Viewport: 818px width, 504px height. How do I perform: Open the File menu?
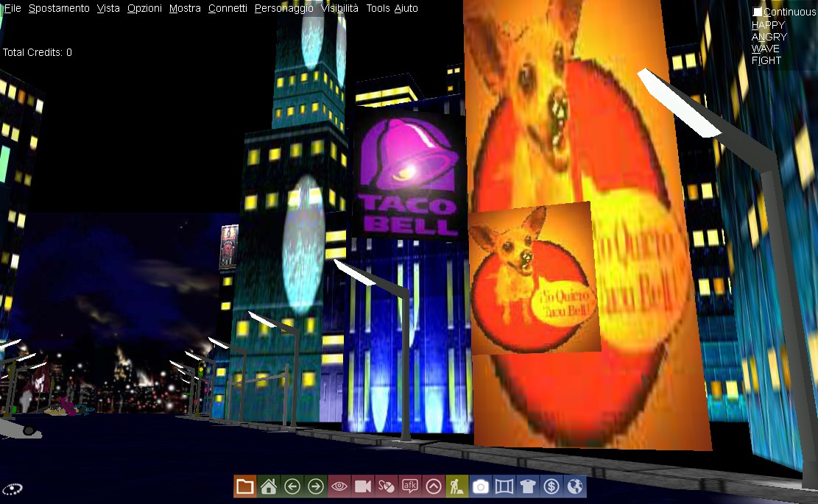pos(13,9)
